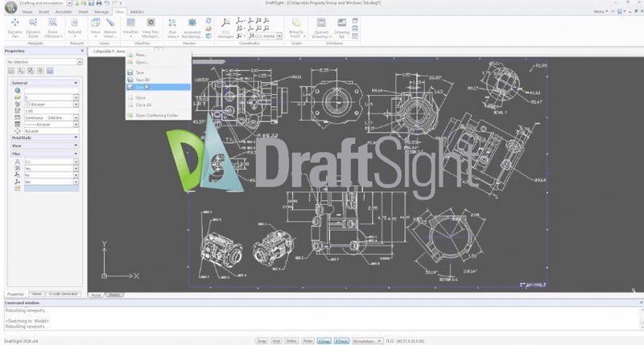Open the CCS, World dropdown
644x345 pixels.
279,36
